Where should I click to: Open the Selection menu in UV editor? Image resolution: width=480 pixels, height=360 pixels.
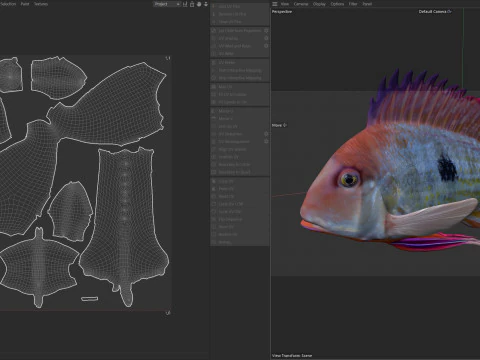click(x=8, y=4)
